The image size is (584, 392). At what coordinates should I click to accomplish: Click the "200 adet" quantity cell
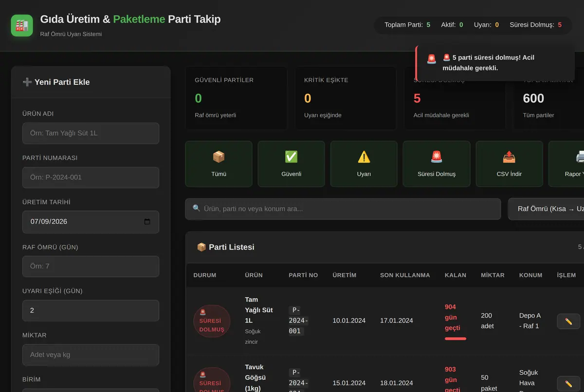pyautogui.click(x=488, y=321)
